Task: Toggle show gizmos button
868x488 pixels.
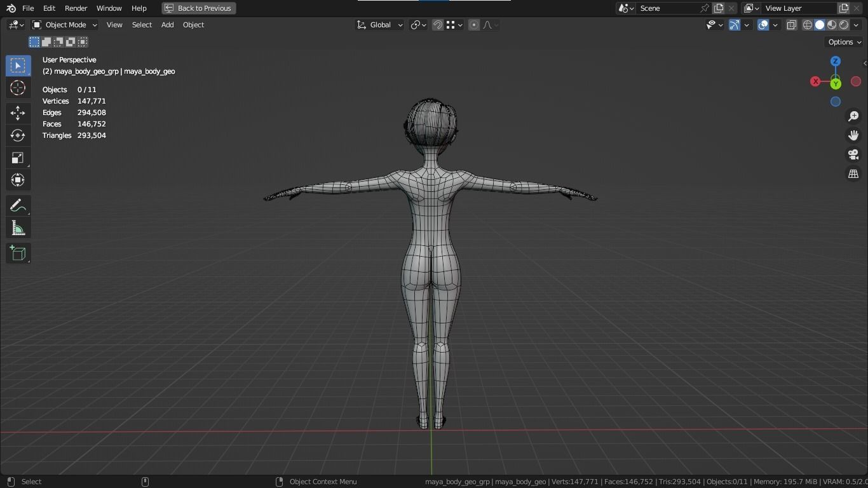Action: (x=735, y=25)
